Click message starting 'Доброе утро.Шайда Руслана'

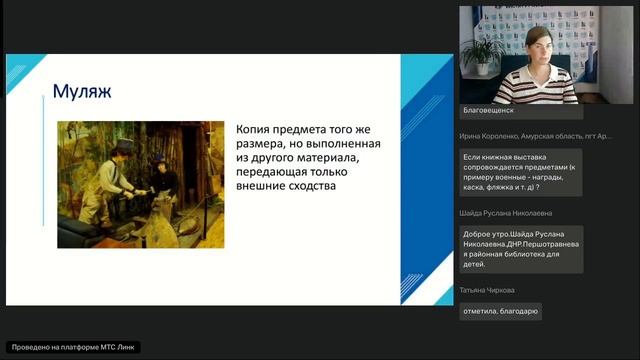521,249
